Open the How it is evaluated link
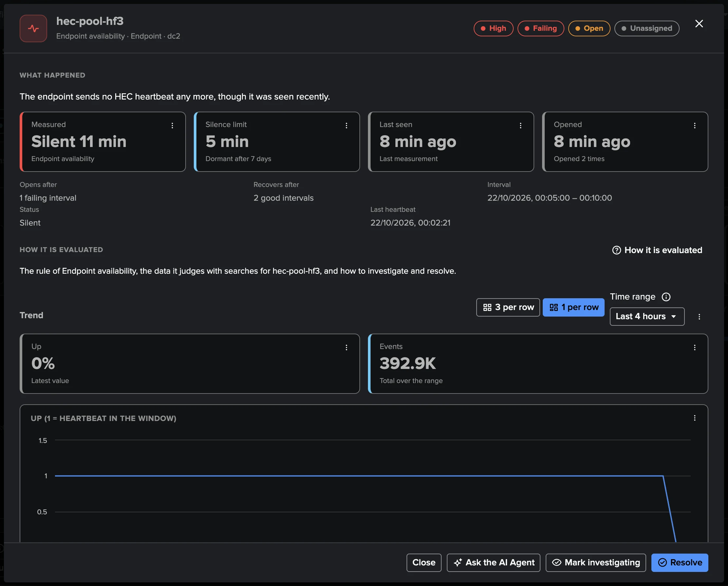This screenshot has width=728, height=586. [657, 250]
